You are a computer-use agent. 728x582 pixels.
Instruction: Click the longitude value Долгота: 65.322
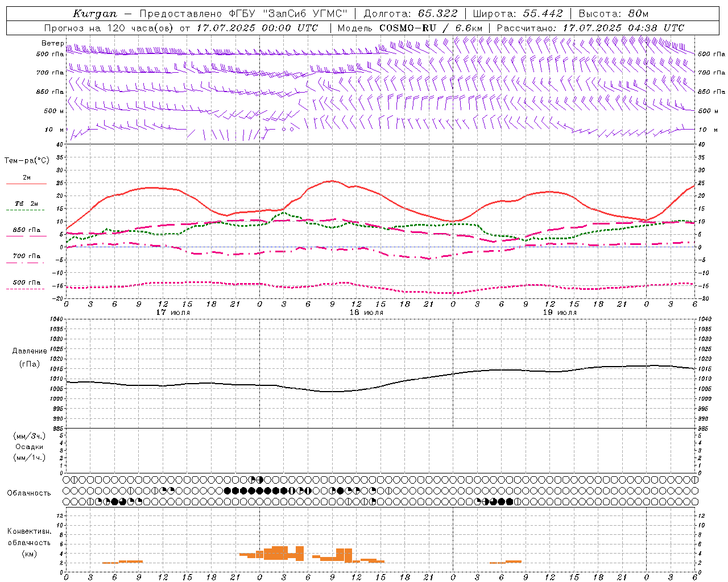pos(410,14)
